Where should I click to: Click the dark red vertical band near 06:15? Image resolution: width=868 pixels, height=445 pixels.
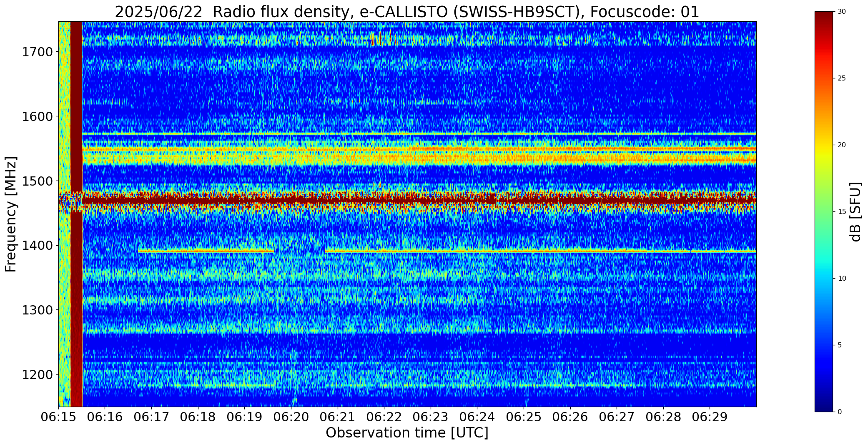point(76,214)
